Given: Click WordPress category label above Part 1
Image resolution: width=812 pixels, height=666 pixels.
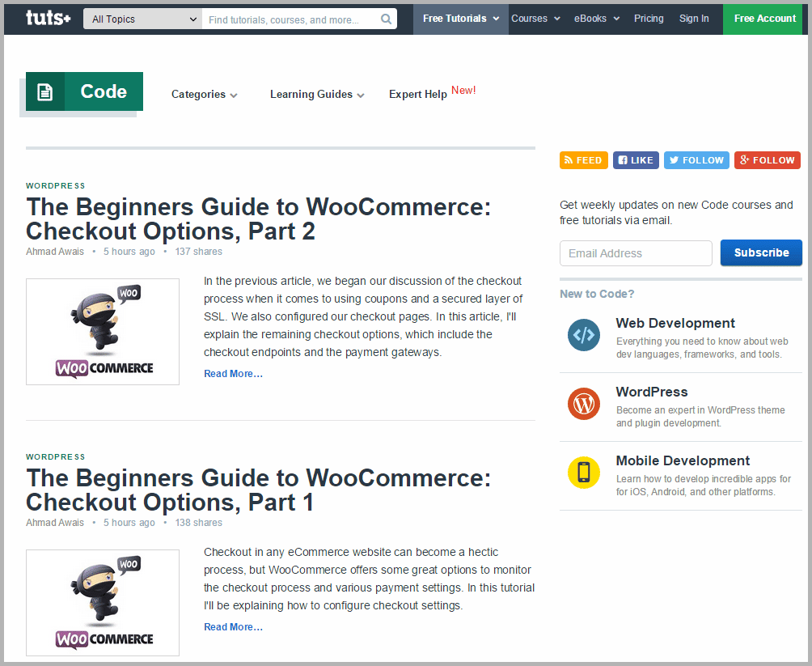Looking at the screenshot, I should point(56,456).
